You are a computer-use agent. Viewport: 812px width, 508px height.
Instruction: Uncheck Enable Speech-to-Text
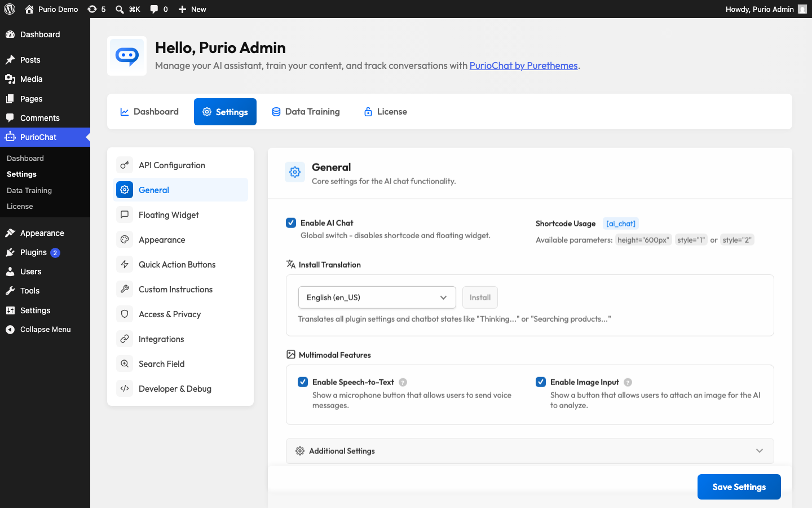tap(303, 382)
